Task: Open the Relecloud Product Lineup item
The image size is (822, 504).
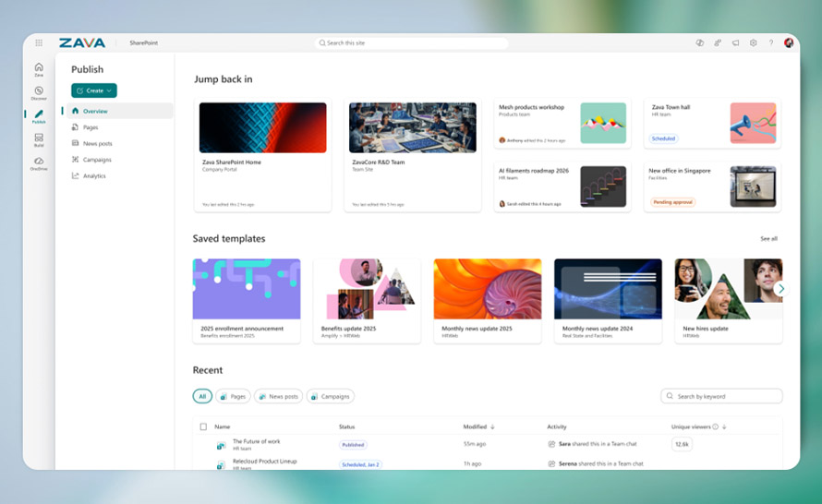Action: 265,461
